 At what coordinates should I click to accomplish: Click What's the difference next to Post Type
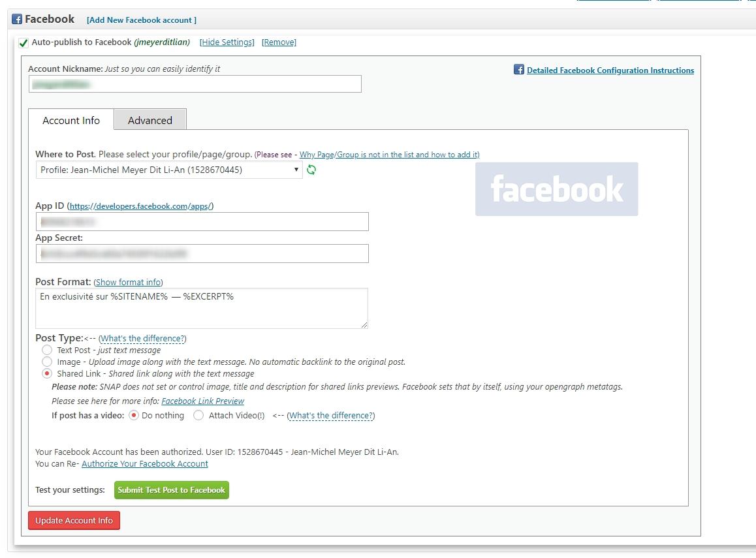tap(142, 339)
